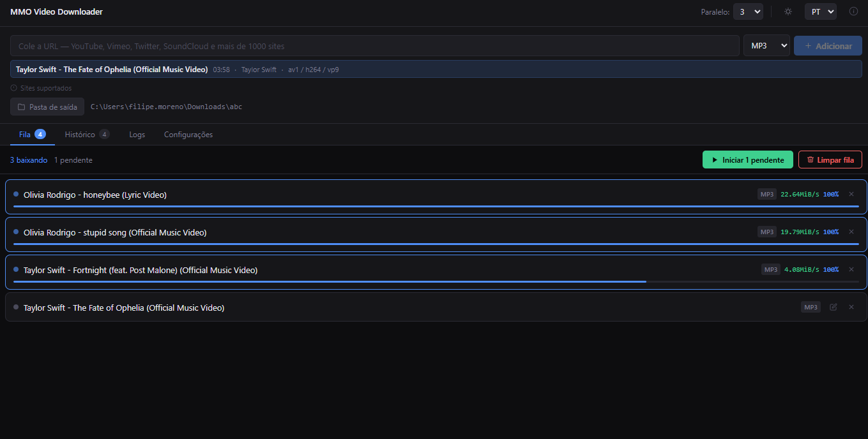
Task: Cancel the Fortnight (feat. Post Malone) download
Action: click(851, 270)
